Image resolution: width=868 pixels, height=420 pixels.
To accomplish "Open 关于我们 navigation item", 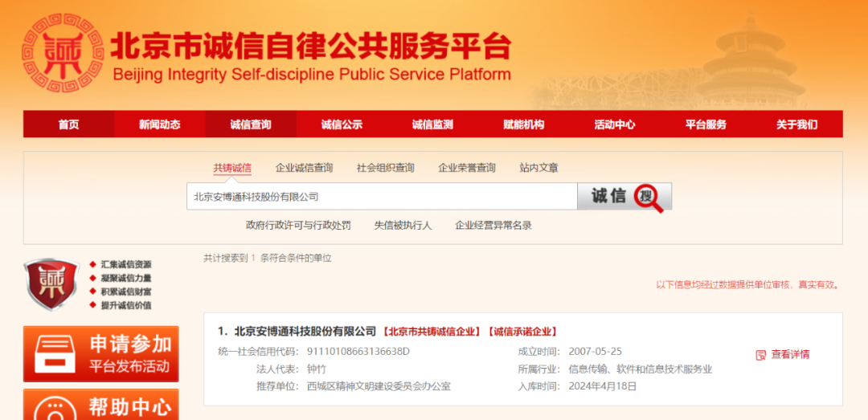I will coord(796,124).
